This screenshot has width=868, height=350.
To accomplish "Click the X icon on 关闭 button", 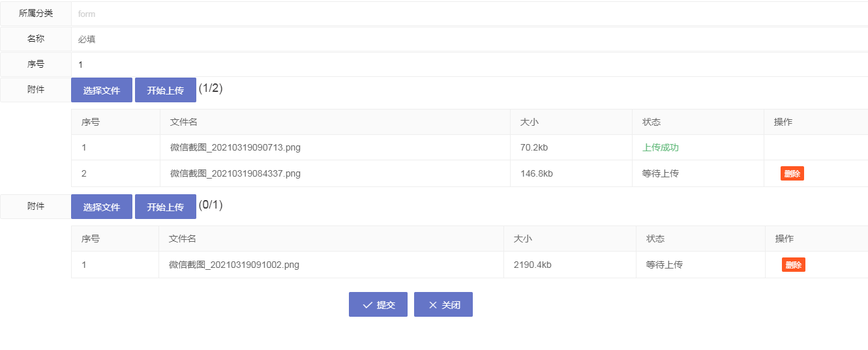I will 433,305.
